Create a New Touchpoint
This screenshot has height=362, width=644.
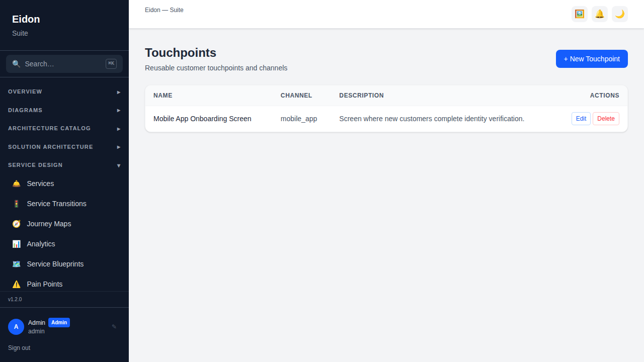[592, 59]
